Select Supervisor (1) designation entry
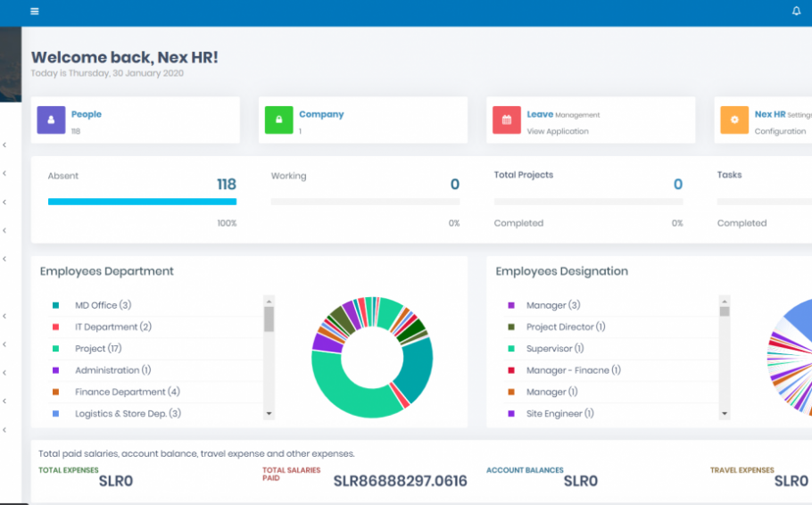The image size is (812, 505). click(555, 349)
